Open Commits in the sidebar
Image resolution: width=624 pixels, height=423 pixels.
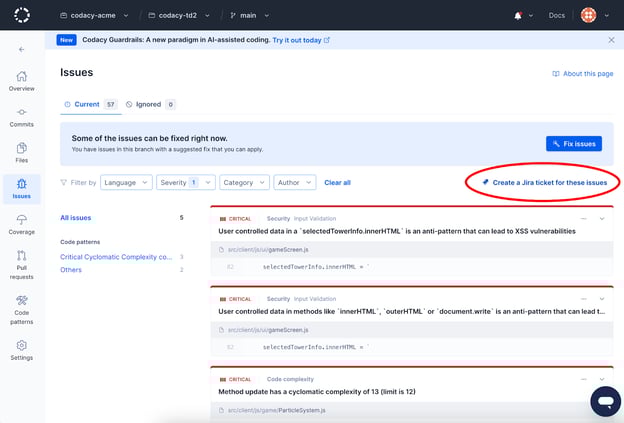point(21,117)
